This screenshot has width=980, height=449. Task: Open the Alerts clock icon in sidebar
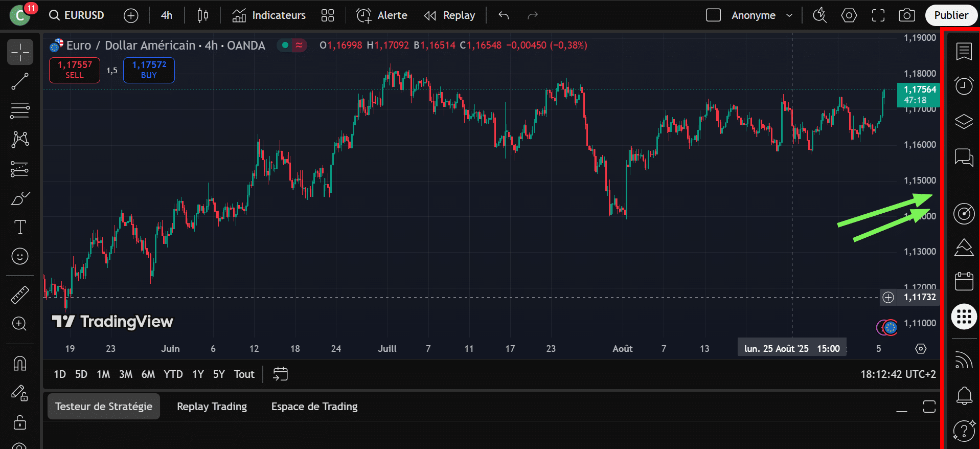pyautogui.click(x=964, y=86)
